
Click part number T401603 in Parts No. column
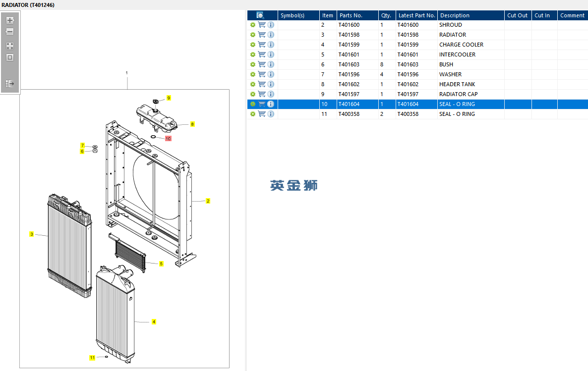tap(349, 64)
